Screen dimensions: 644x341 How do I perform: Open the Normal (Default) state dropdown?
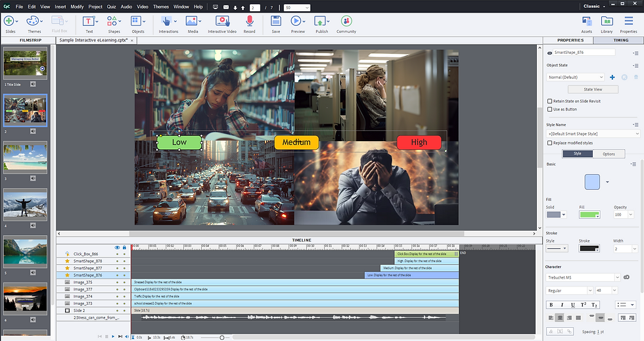tap(576, 78)
